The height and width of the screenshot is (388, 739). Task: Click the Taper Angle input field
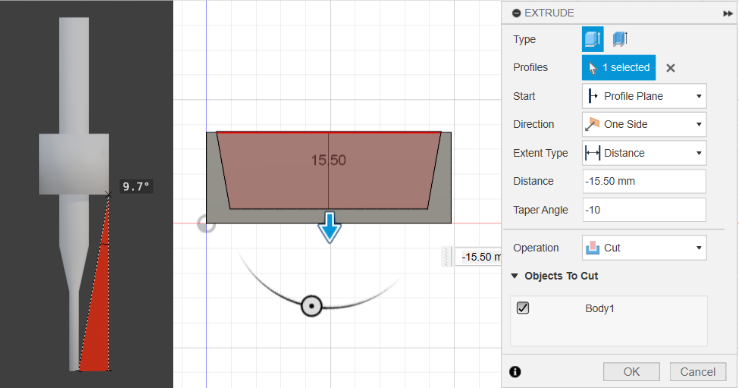click(644, 210)
